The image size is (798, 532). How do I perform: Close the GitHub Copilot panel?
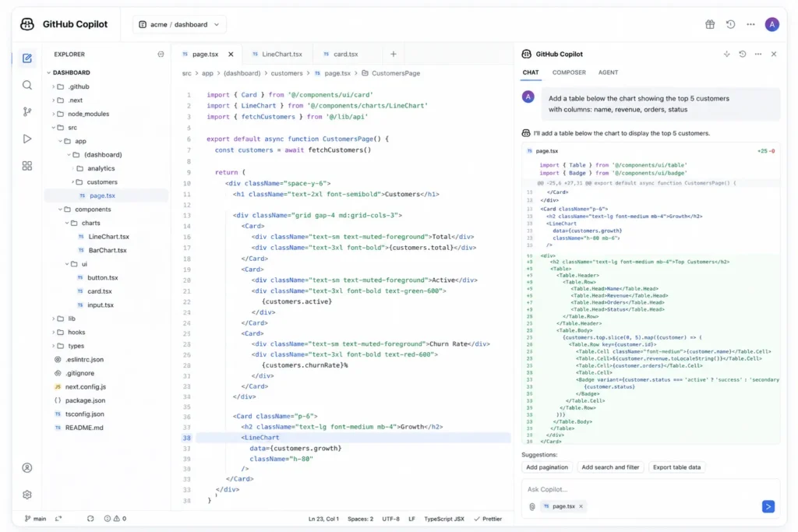774,54
